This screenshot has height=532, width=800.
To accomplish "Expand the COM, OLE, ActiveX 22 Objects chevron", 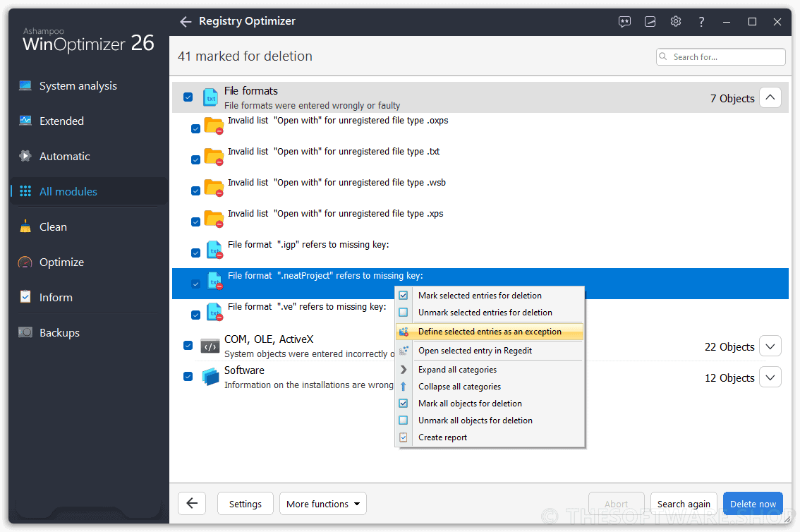I will click(x=770, y=346).
